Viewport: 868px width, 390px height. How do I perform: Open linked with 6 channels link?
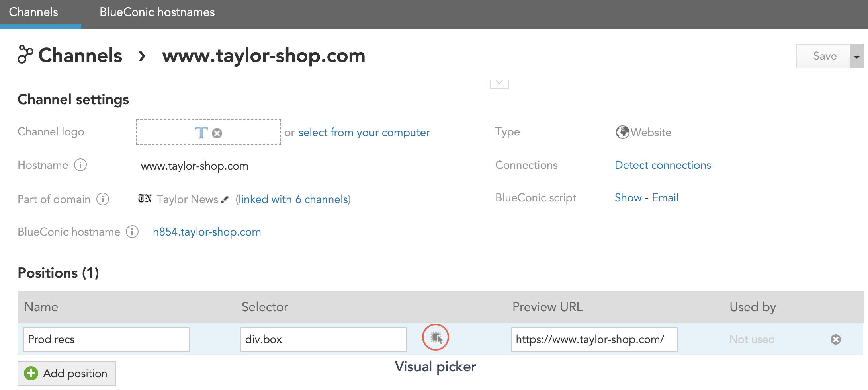(x=293, y=199)
